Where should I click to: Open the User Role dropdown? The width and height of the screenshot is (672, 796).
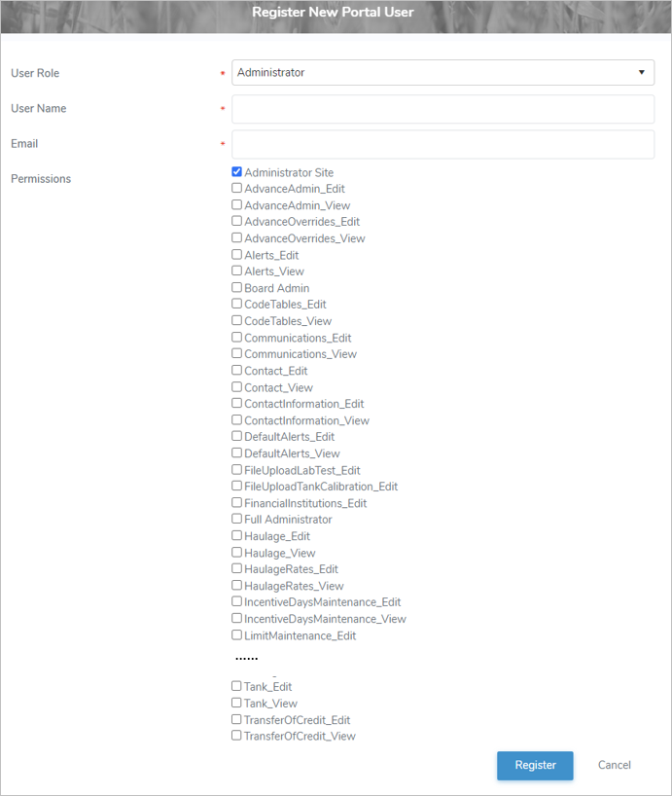point(641,72)
